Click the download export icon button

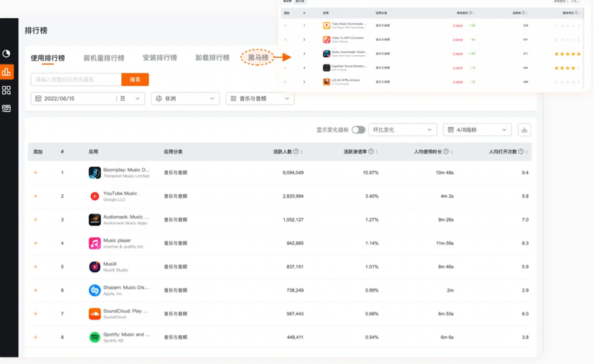coord(524,130)
